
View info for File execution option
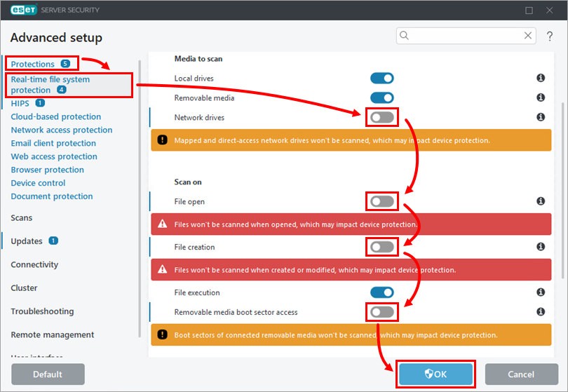point(541,292)
